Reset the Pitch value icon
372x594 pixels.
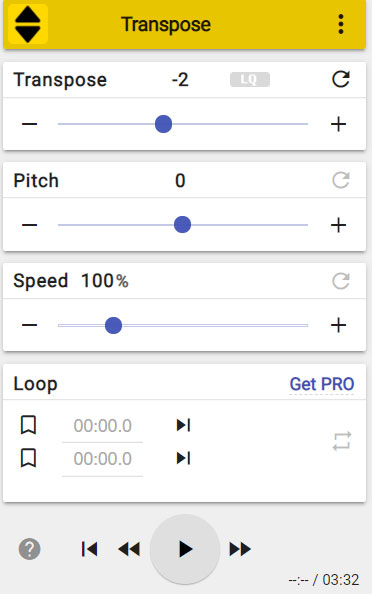(341, 180)
